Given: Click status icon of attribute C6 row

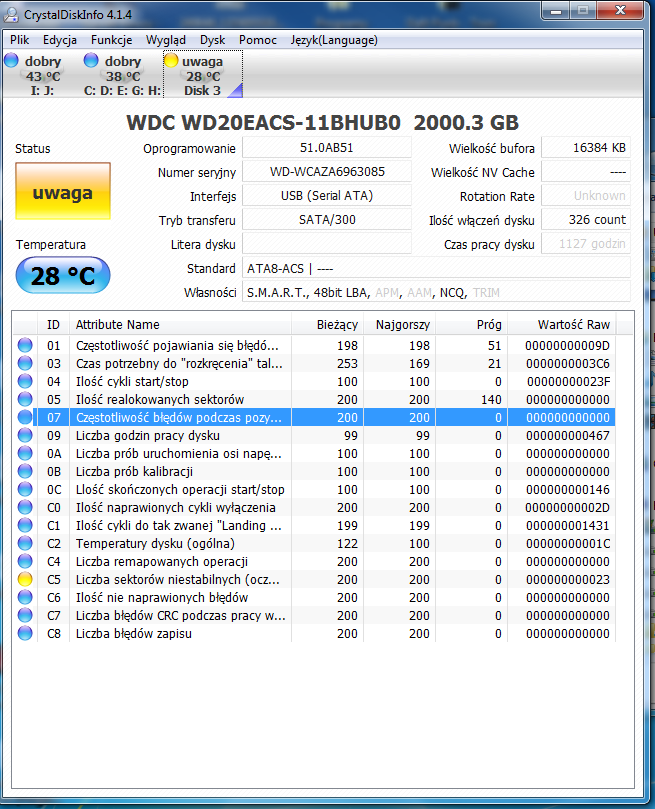Looking at the screenshot, I should 25,597.
